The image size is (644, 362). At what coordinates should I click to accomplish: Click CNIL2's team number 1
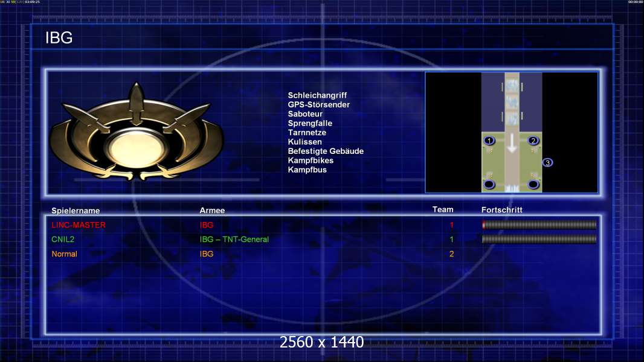pyautogui.click(x=452, y=240)
